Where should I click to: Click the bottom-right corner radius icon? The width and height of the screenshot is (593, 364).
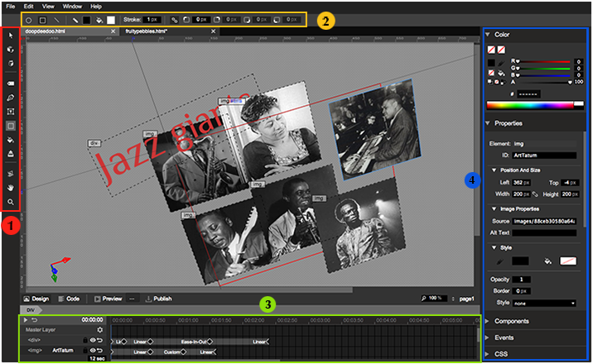(247, 20)
